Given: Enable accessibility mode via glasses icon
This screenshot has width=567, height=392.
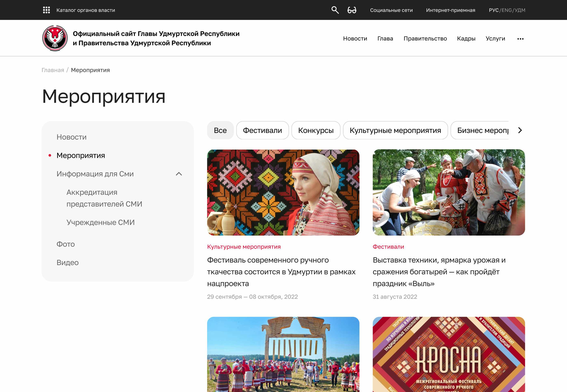Looking at the screenshot, I should point(352,10).
